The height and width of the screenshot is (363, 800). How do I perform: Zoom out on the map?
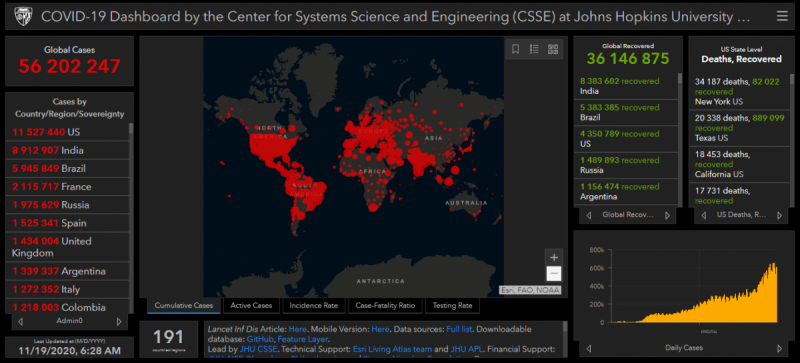pyautogui.click(x=554, y=274)
